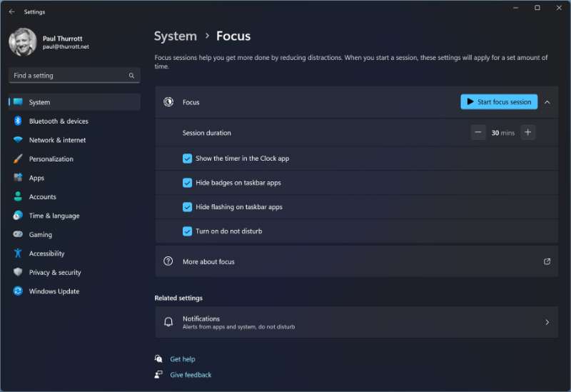Click the Personalization paintbrush icon
Viewport: 571px width, 392px height.
click(x=18, y=159)
